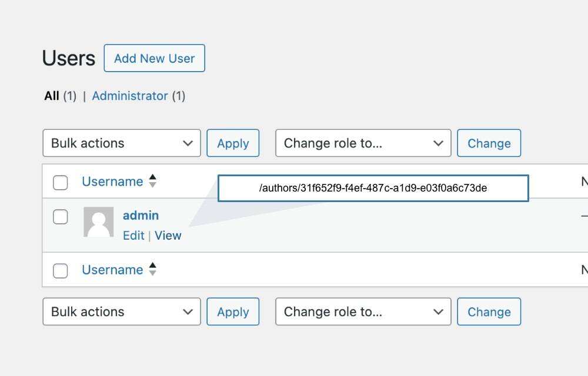
Task: Click View link under admin user
Action: pyautogui.click(x=168, y=236)
